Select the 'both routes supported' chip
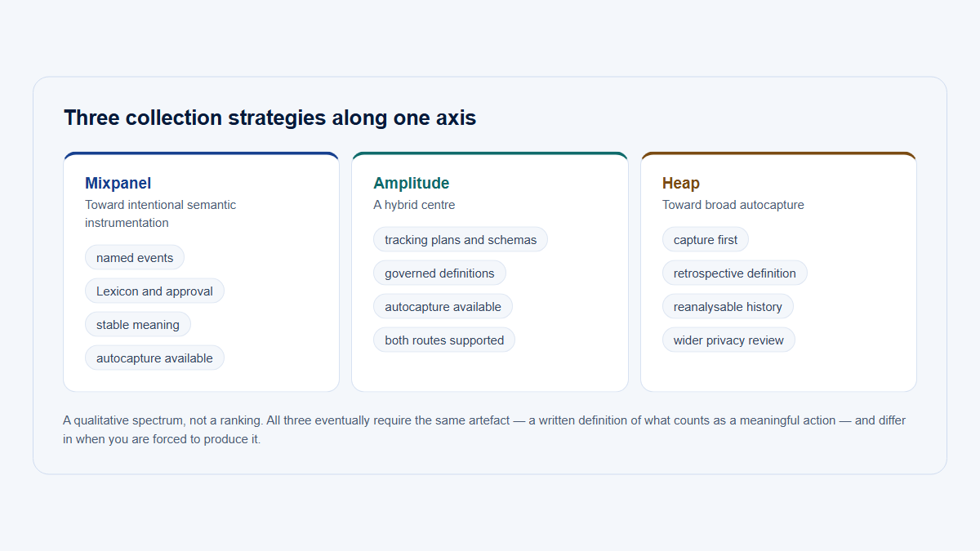Image resolution: width=980 pixels, height=551 pixels. 444,340
